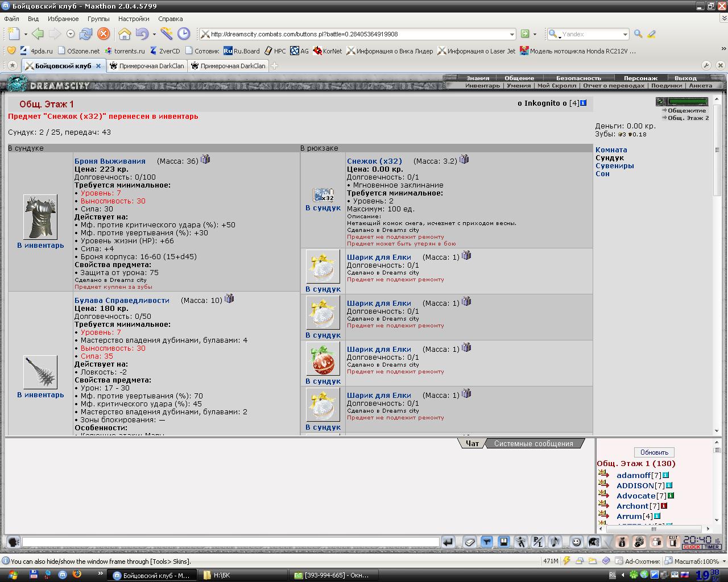
Task: Go to the Home page icon
Action: click(125, 34)
